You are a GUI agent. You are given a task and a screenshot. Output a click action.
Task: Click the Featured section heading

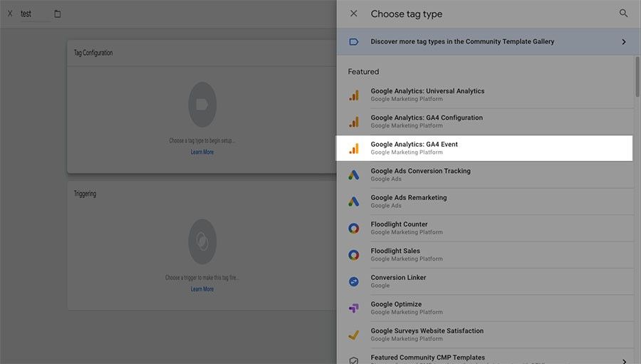click(363, 71)
